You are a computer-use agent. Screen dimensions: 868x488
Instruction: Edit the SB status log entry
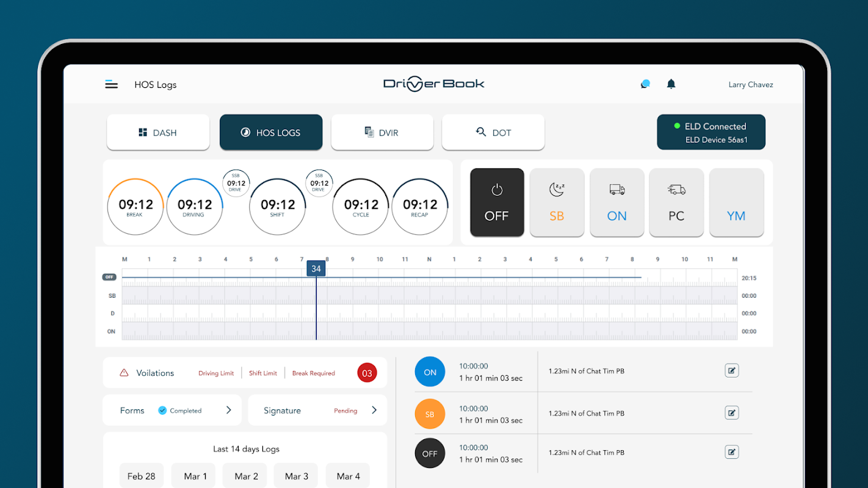click(x=732, y=413)
